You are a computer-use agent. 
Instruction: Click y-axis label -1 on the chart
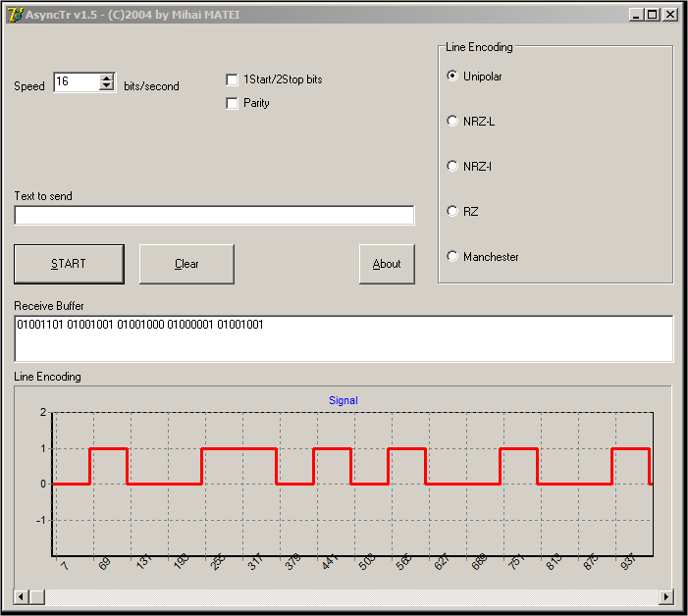point(41,520)
